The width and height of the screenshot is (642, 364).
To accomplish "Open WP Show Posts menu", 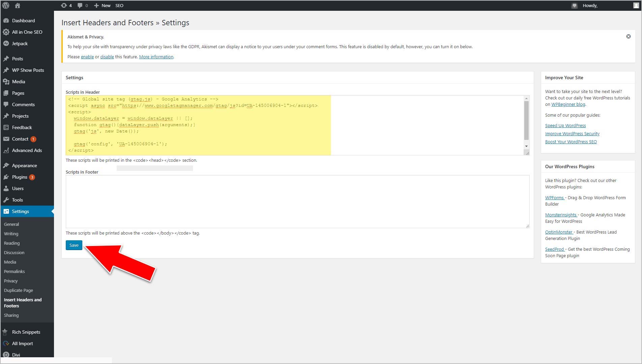I will coord(27,70).
